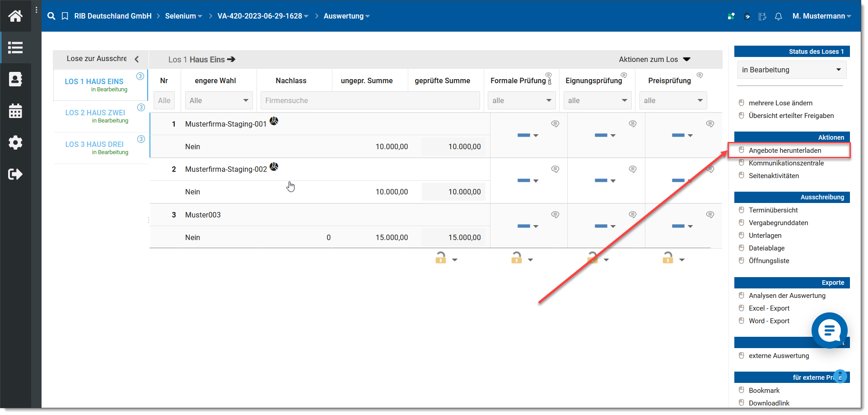Open Vergabegrunddaten link
This screenshot has width=868, height=415.
(779, 222)
